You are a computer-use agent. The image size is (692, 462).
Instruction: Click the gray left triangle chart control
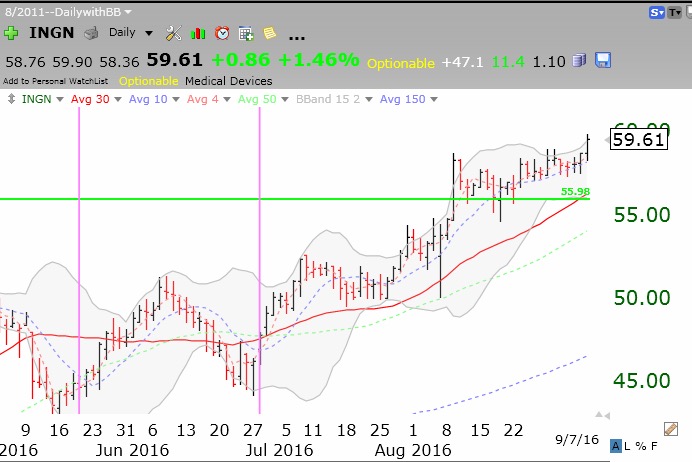pos(607,416)
